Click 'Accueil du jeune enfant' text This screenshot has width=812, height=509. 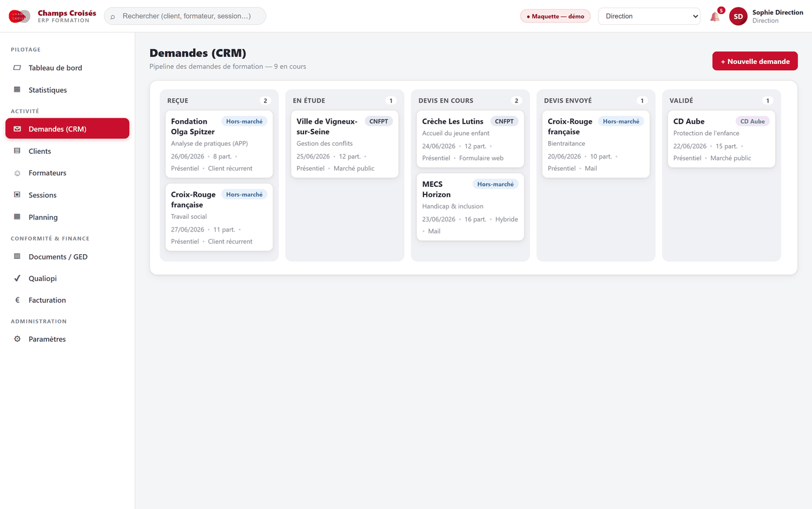point(456,133)
